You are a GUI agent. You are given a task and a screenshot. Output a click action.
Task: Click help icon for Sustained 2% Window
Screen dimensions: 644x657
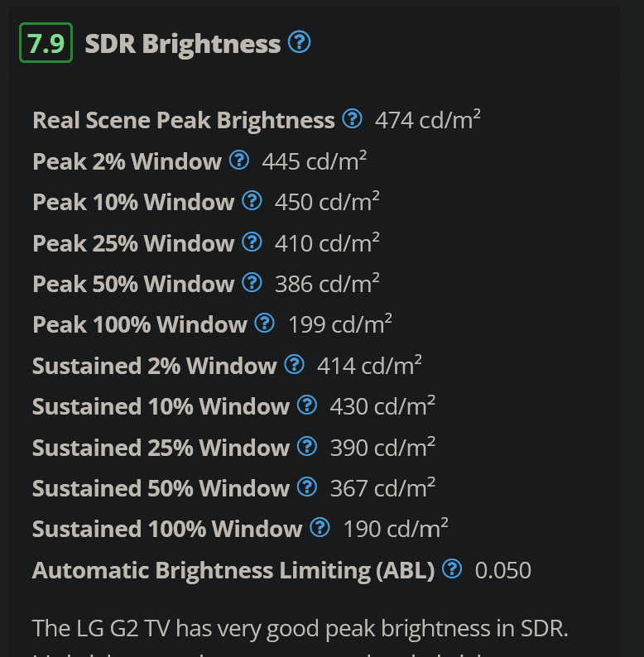point(295,365)
